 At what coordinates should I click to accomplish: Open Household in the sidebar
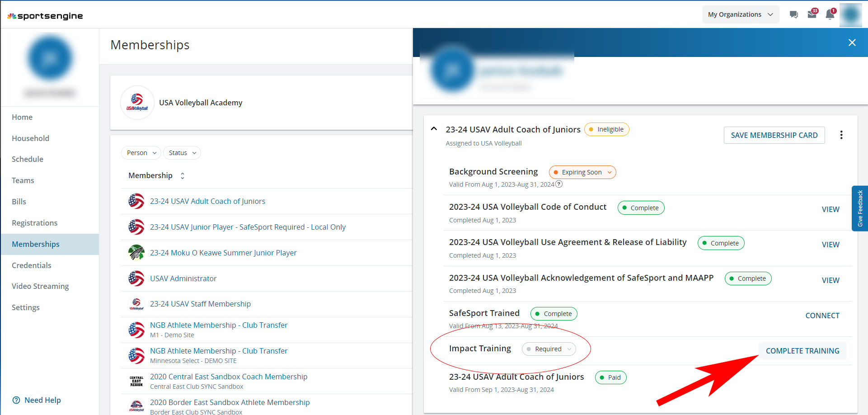click(x=30, y=138)
